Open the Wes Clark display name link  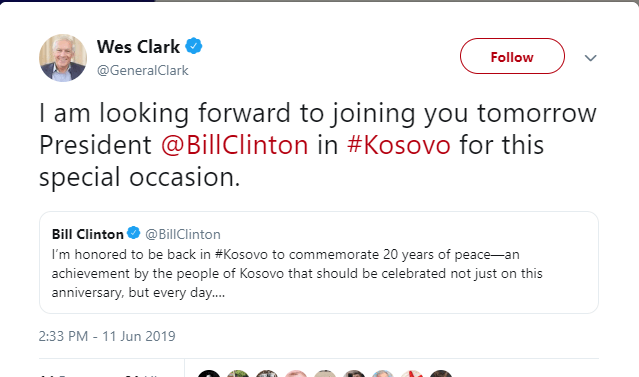(x=138, y=47)
